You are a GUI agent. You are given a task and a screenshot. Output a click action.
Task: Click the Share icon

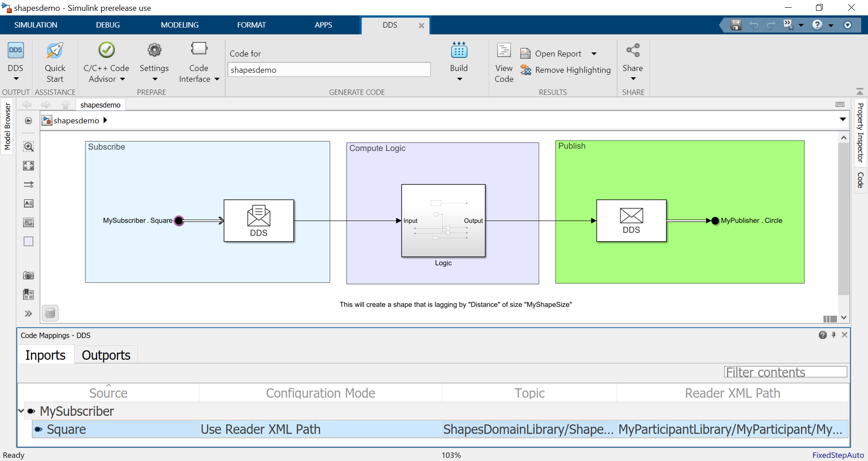pos(633,50)
